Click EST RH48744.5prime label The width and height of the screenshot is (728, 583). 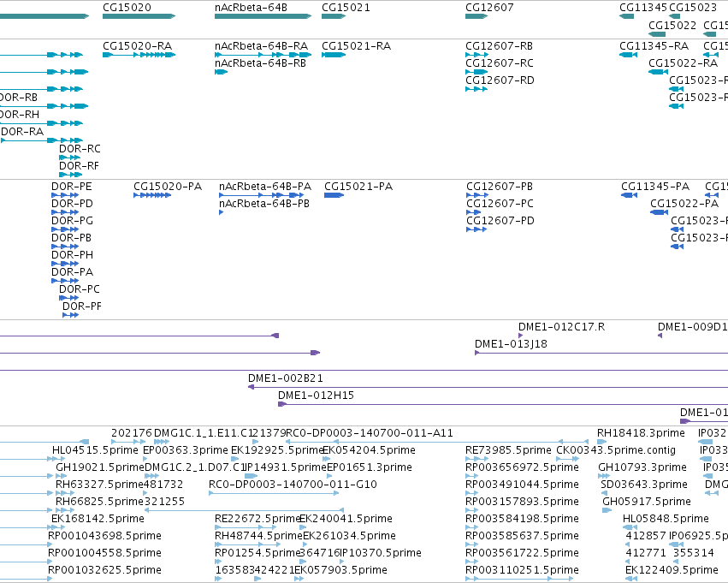coord(258,537)
